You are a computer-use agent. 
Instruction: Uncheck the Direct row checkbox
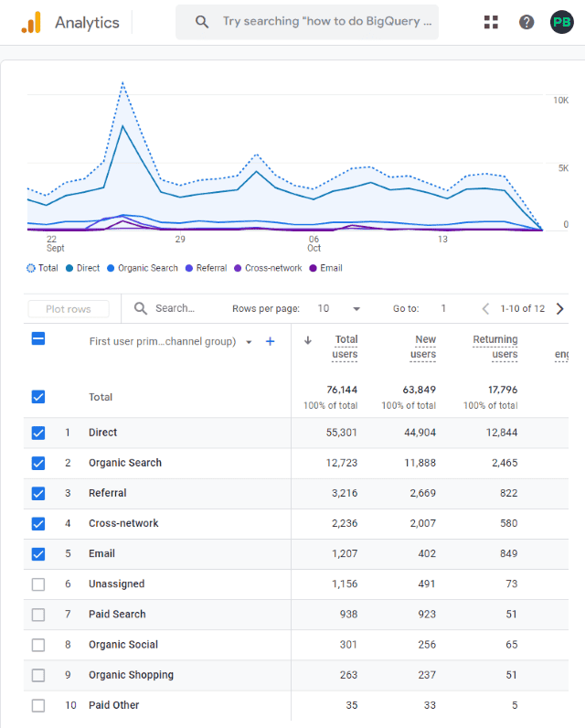tap(38, 433)
